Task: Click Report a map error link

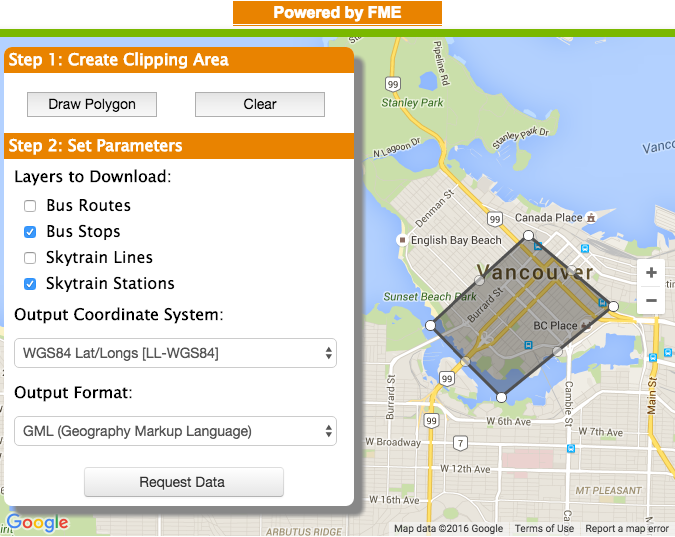Action: pos(628,529)
